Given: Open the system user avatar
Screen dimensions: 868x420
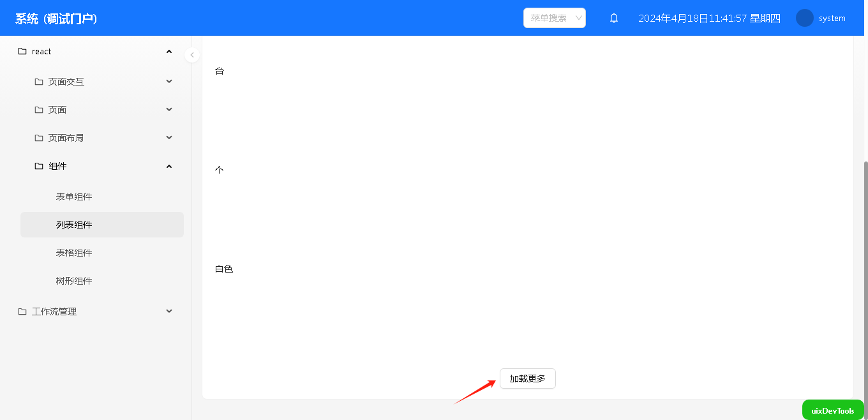Looking at the screenshot, I should pos(805,18).
